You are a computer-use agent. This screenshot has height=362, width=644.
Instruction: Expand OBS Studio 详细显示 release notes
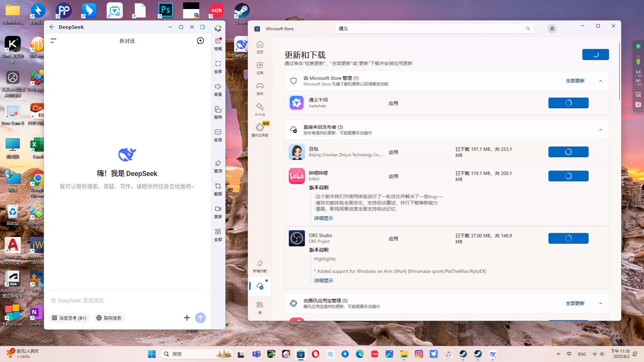click(323, 281)
